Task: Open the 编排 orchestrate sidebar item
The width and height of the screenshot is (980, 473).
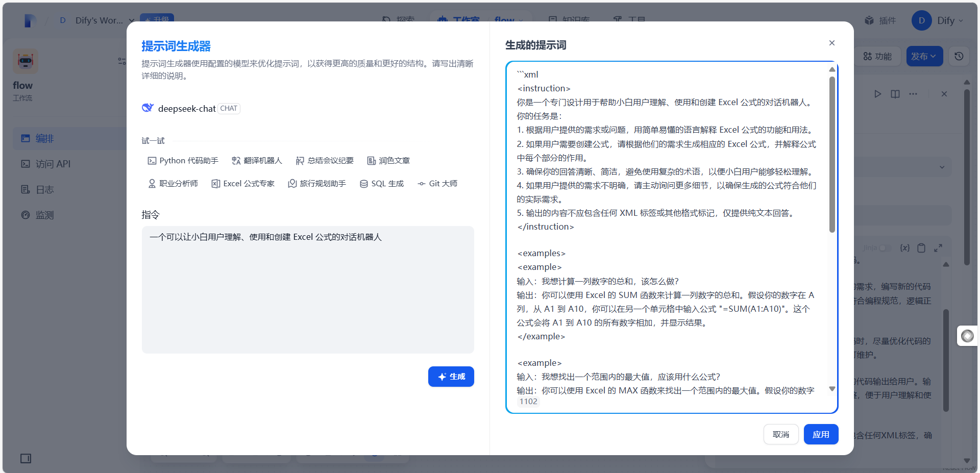Action: (70, 138)
